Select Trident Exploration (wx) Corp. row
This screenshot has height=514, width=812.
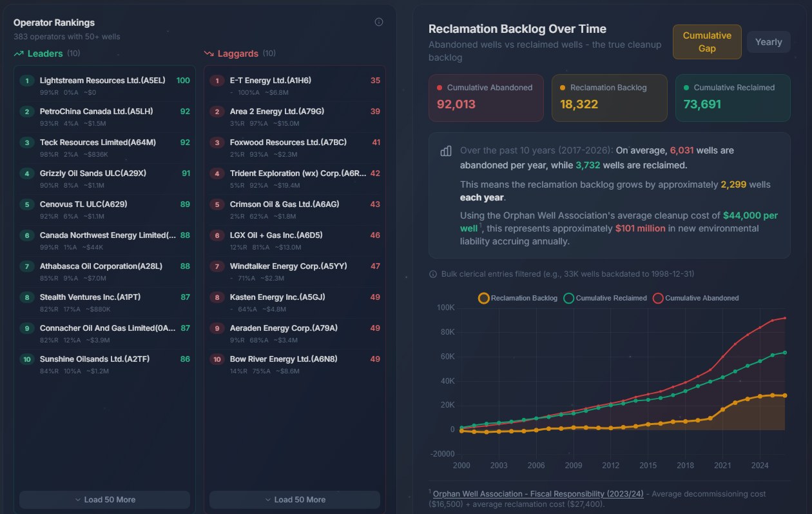point(295,179)
